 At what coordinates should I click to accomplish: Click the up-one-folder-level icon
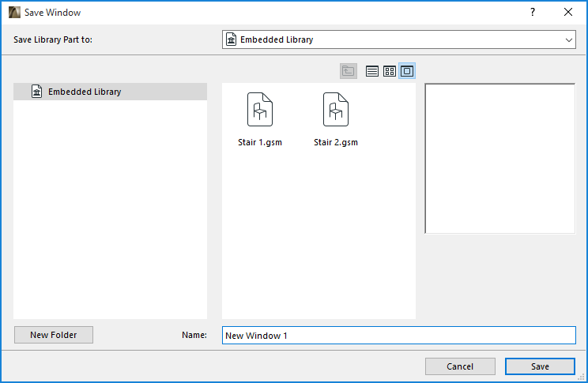[x=348, y=71]
